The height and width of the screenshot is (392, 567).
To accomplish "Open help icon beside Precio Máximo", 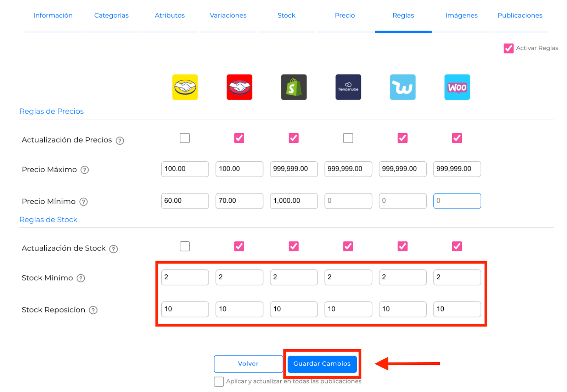I will [85, 170].
